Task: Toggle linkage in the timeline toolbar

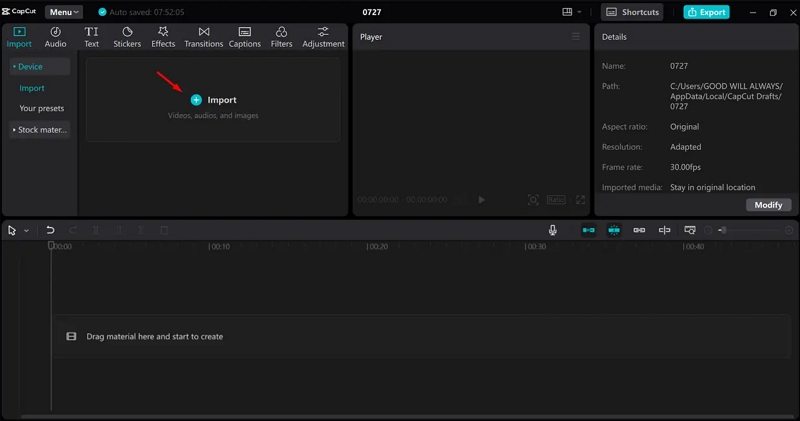Action: coord(639,230)
